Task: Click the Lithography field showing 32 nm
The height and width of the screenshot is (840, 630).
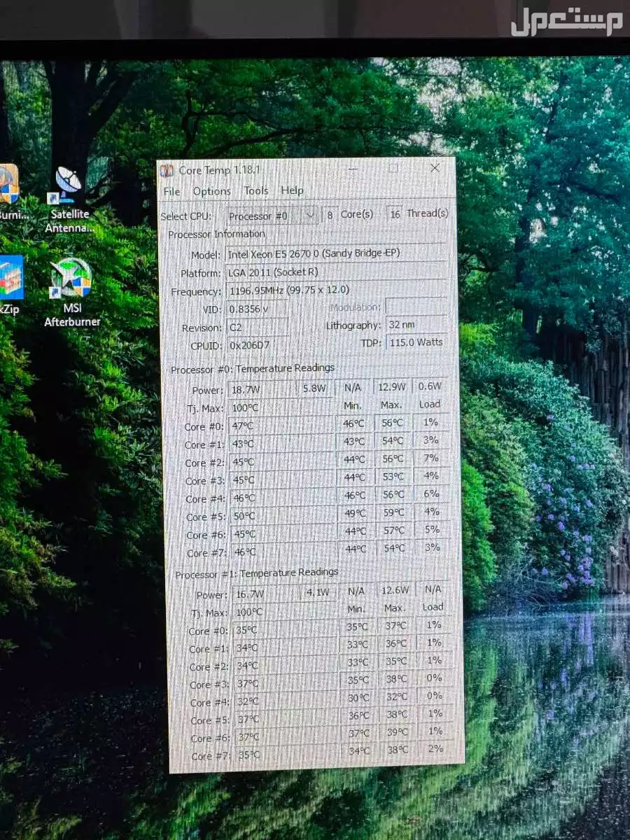Action: (x=416, y=325)
